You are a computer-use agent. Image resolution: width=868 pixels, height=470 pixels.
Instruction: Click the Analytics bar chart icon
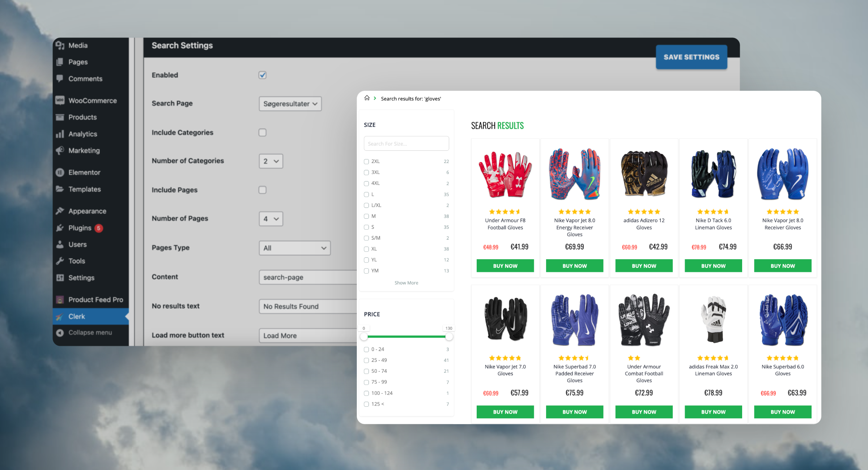point(60,134)
